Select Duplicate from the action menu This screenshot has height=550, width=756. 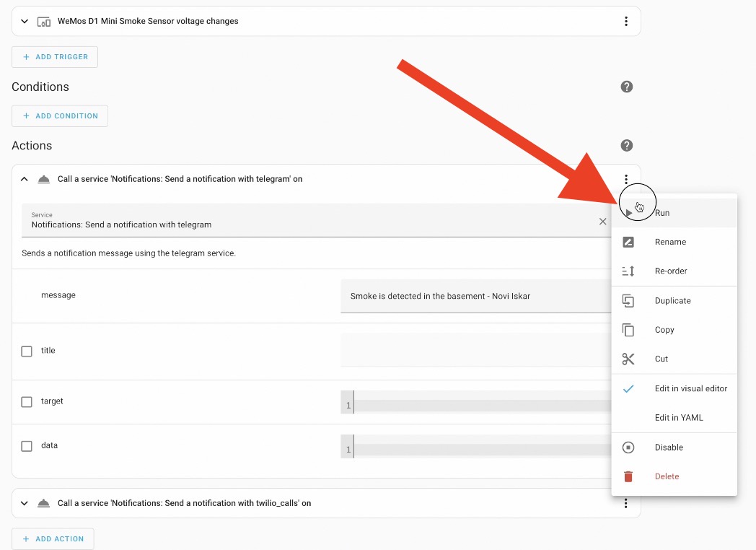pos(674,301)
